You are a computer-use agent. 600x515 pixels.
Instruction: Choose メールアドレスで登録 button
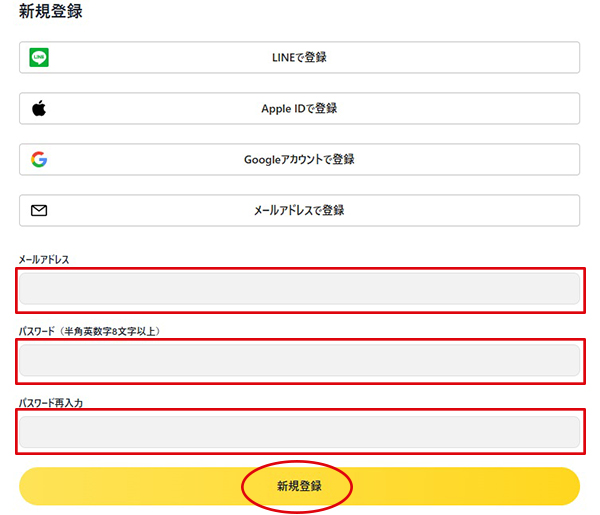tap(300, 210)
